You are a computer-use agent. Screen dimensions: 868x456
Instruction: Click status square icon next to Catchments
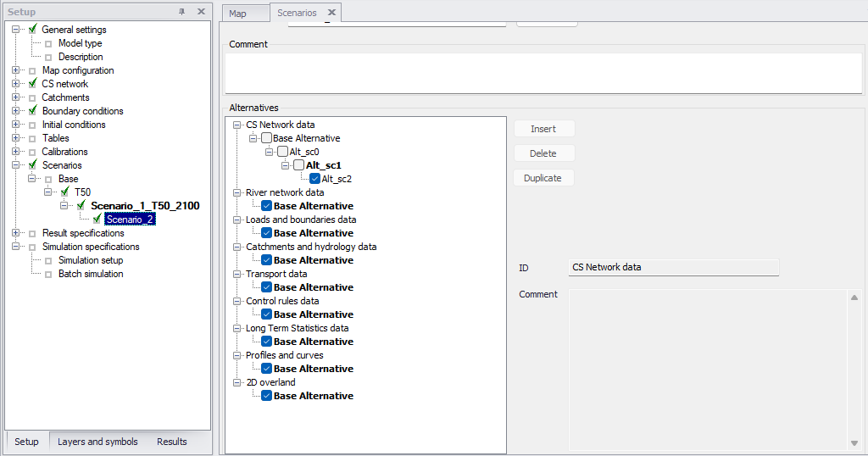pos(32,98)
